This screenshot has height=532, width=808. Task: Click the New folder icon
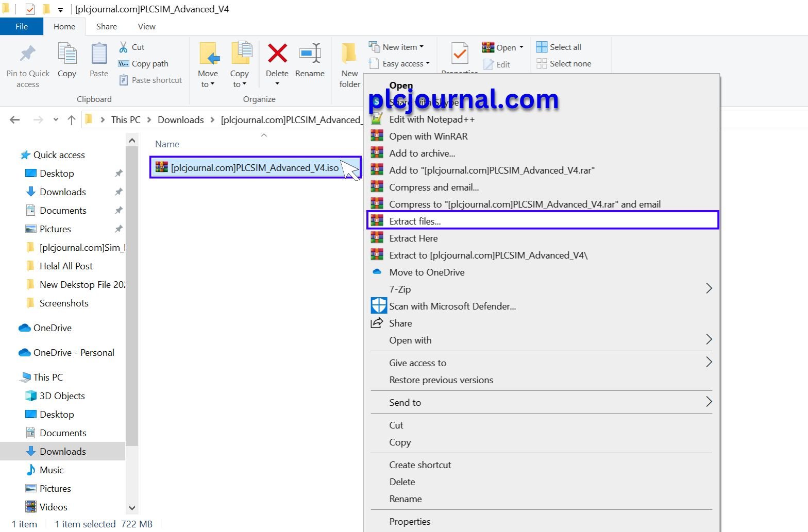tap(349, 54)
